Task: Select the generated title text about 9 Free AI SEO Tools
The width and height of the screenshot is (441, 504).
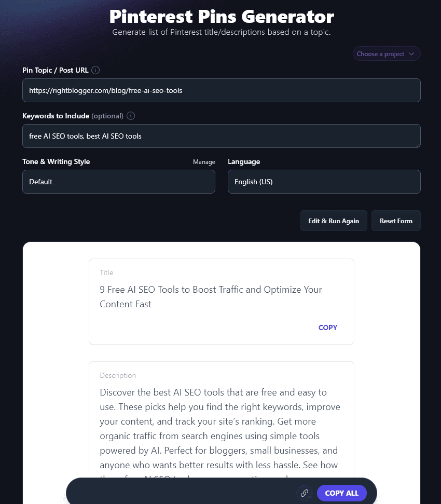Action: 211,297
